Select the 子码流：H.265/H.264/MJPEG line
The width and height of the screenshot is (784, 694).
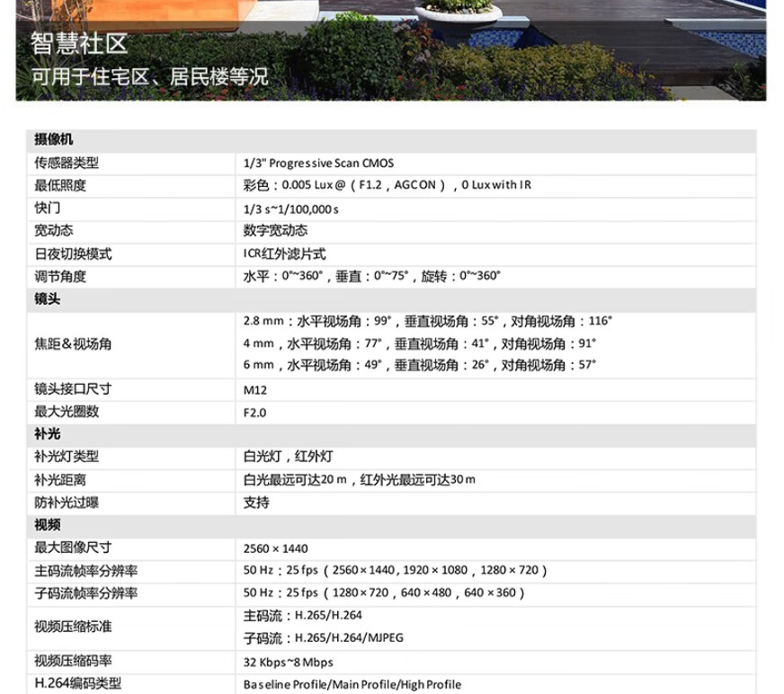[x=323, y=638]
